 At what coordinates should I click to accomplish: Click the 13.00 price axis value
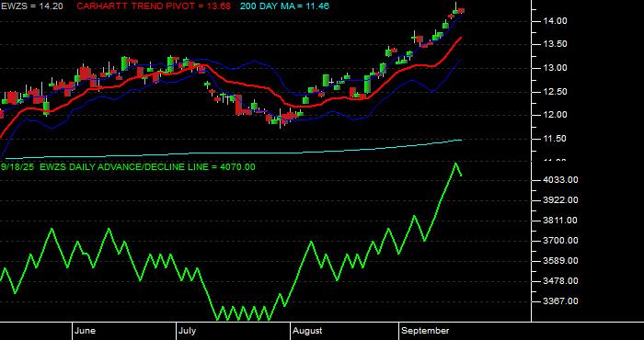(x=556, y=68)
